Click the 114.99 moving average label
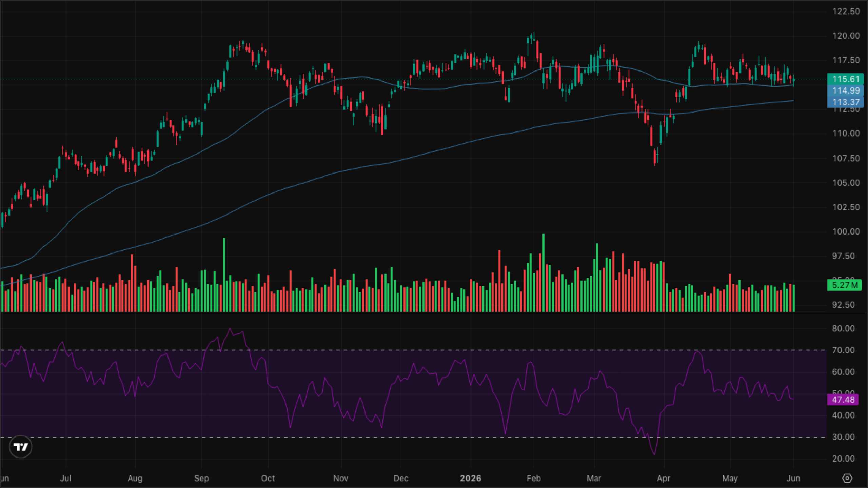 coord(845,90)
